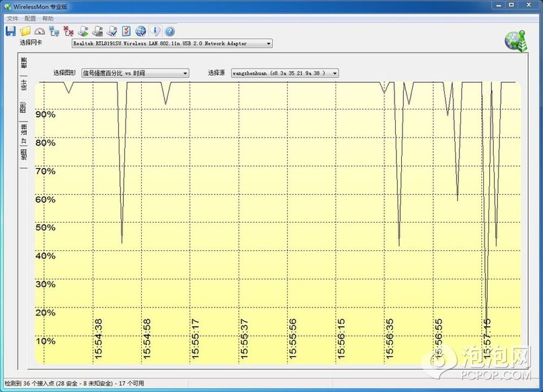This screenshot has width=543, height=392.
Task: Close the WirelessMon window
Action: tap(529, 5)
